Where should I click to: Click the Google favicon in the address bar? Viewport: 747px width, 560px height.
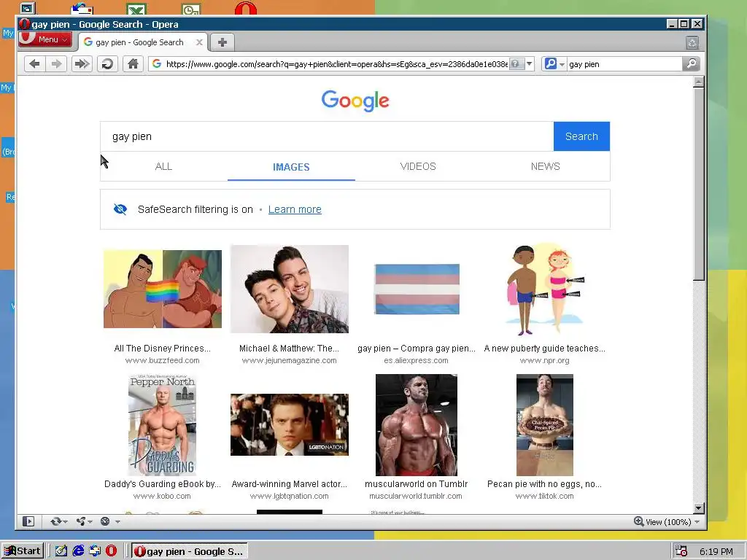coord(157,64)
